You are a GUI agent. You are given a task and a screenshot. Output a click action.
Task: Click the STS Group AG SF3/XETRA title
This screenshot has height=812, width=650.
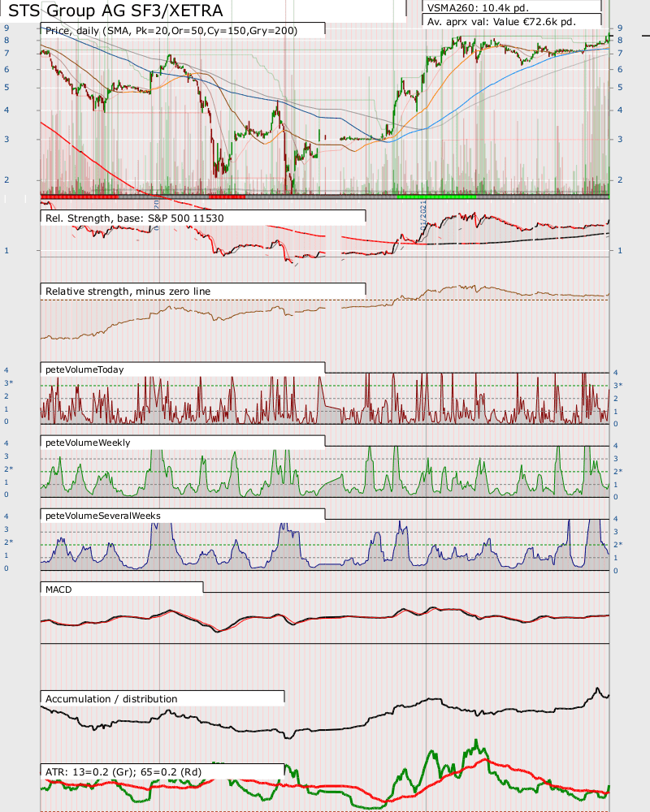pos(115,11)
